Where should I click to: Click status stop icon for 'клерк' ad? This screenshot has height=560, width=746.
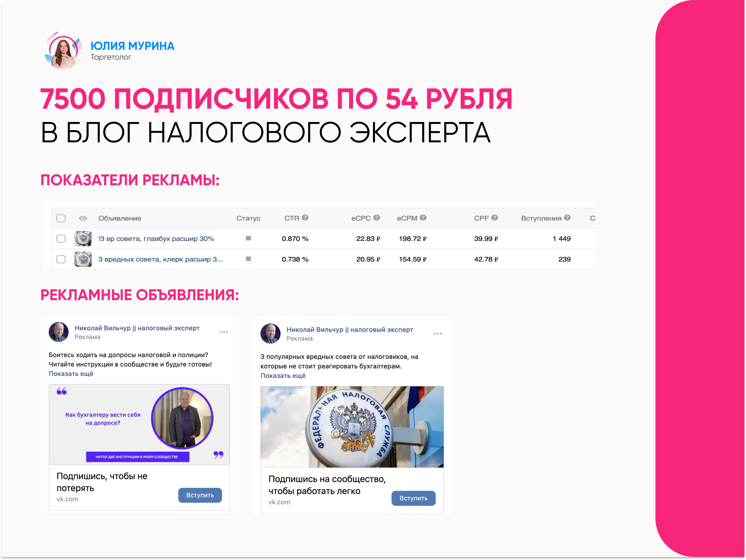(x=249, y=259)
